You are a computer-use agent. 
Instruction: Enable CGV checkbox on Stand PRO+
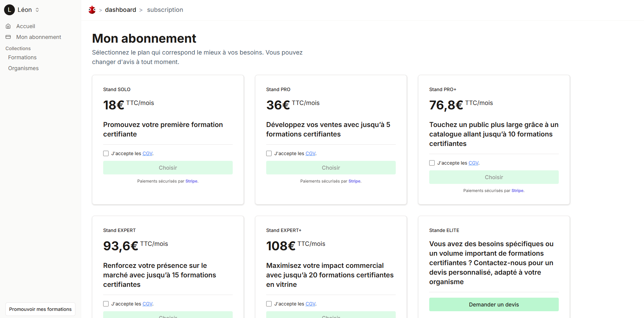click(x=432, y=163)
